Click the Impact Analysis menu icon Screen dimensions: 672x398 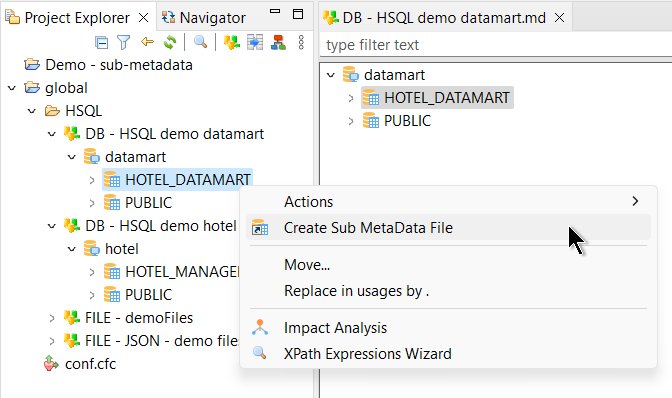260,327
